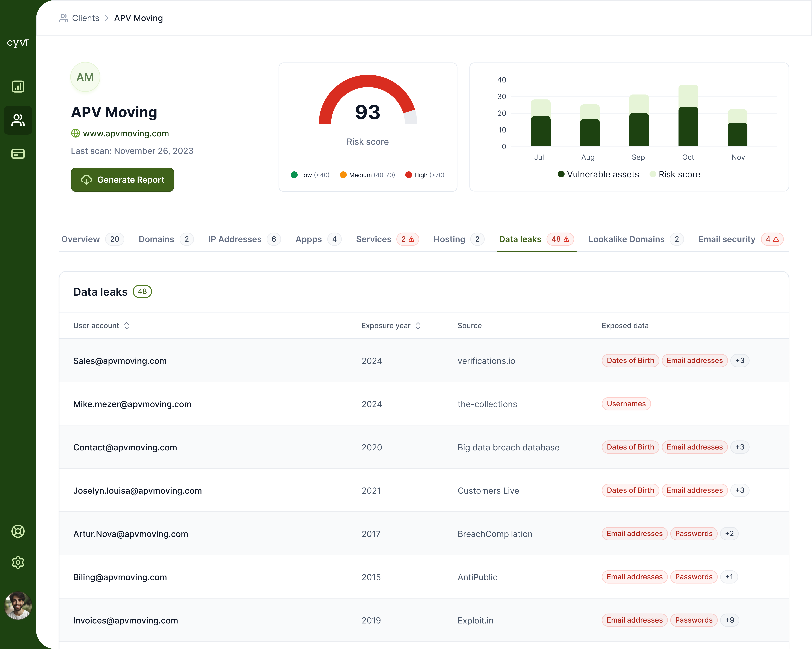Open the Email security tab
Viewport: 812px width, 649px height.
tap(727, 239)
